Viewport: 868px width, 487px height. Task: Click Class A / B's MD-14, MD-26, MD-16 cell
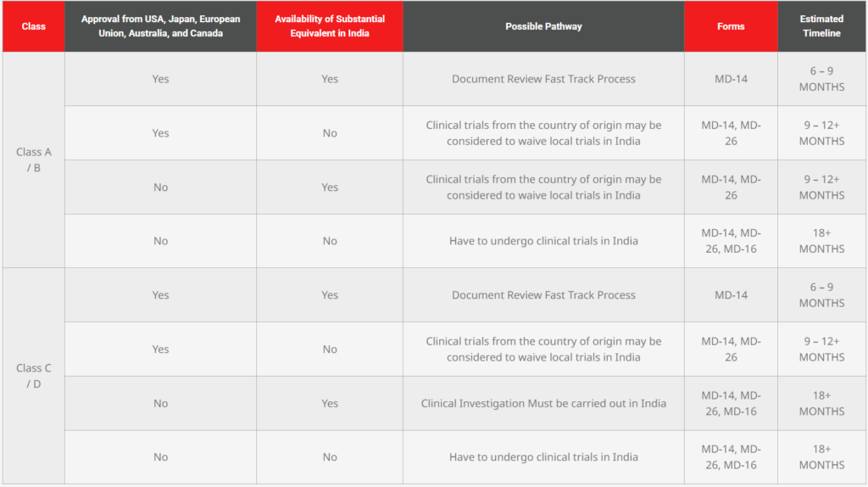point(731,241)
